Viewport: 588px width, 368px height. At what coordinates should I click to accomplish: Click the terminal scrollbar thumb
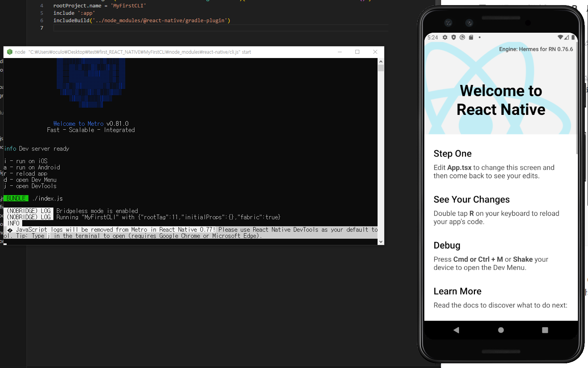point(381,68)
